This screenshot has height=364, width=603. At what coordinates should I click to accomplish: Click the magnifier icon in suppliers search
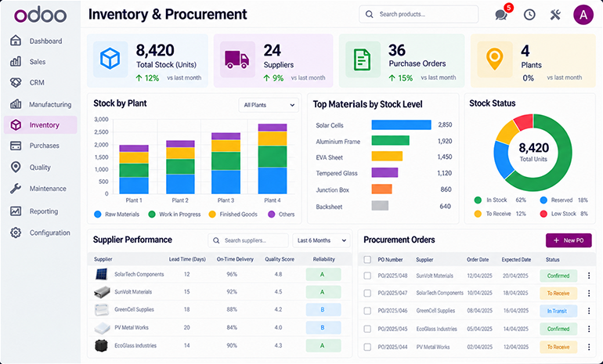coord(216,240)
